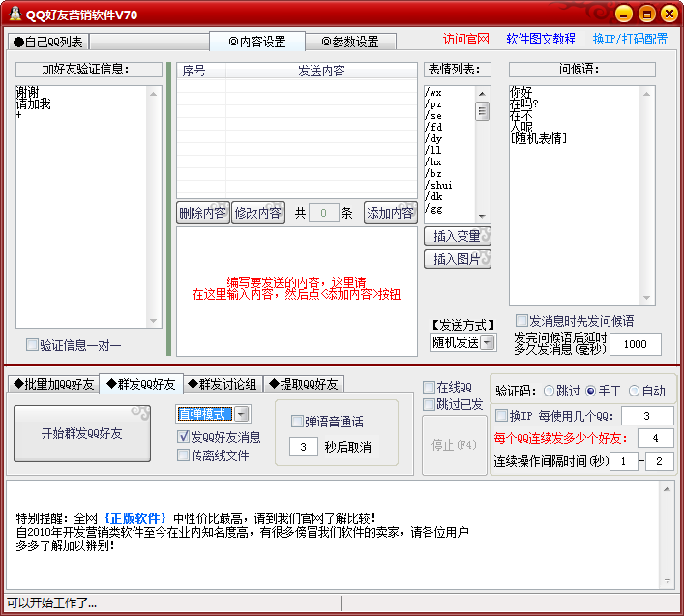The width and height of the screenshot is (684, 616).
Task: Click the 插入变量 button
Action: click(458, 236)
